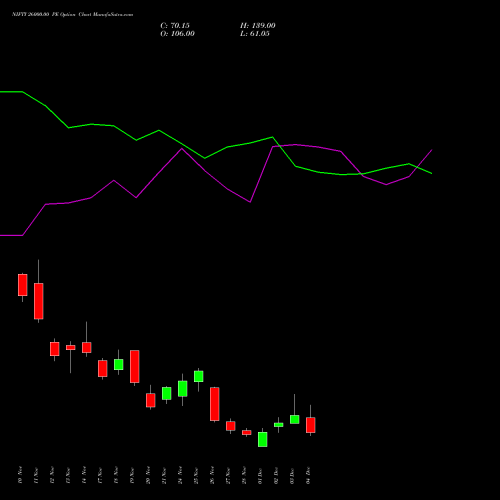Select the red candlestick for 27 Nov
This screenshot has height=500, width=500.
tap(231, 426)
